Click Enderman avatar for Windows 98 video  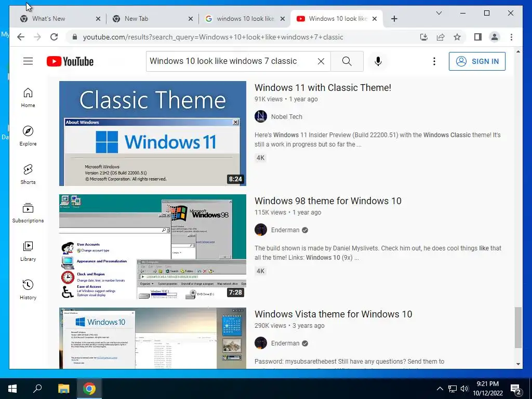click(261, 230)
